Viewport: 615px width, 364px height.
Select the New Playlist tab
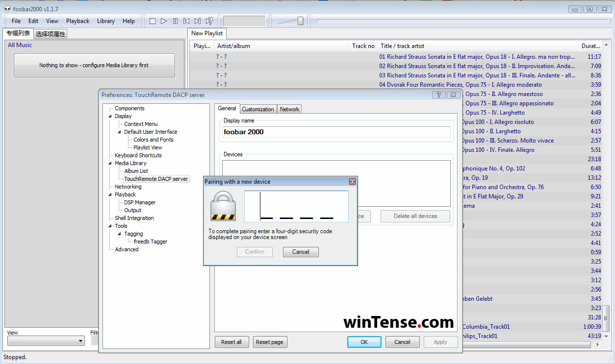(x=207, y=33)
